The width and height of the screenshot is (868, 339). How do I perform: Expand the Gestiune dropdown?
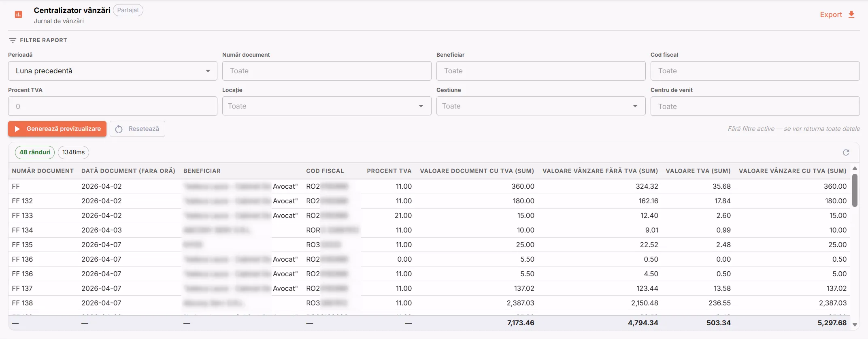[541, 106]
